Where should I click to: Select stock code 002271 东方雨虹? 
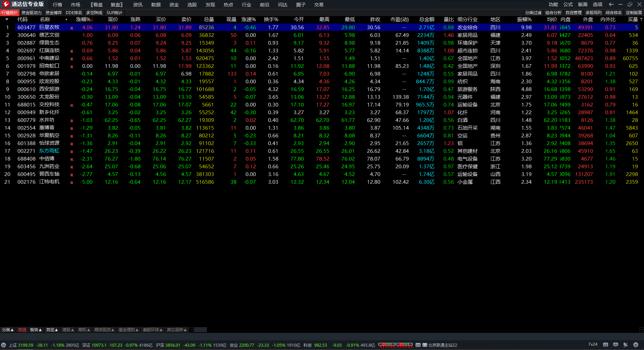click(x=26, y=151)
